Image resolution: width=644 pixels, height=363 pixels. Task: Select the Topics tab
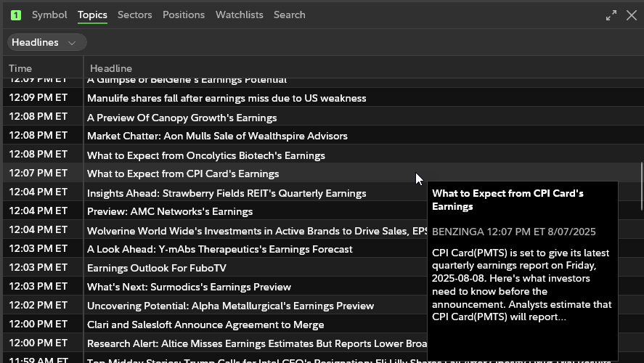92,15
